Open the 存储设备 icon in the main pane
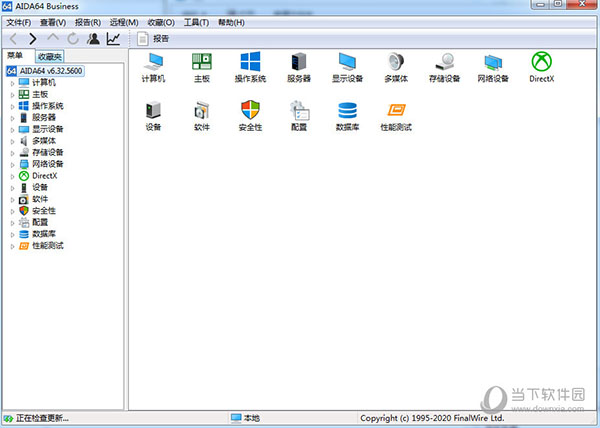Screen dimensions: 600x428 click(x=445, y=68)
